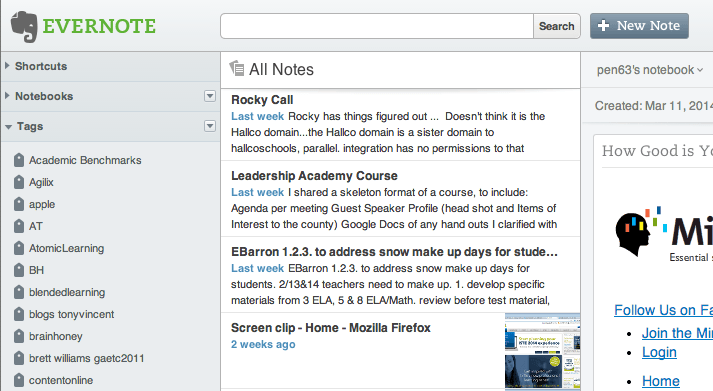This screenshot has height=391, width=713.
Task: Select the apple tag
Action: coord(42,205)
